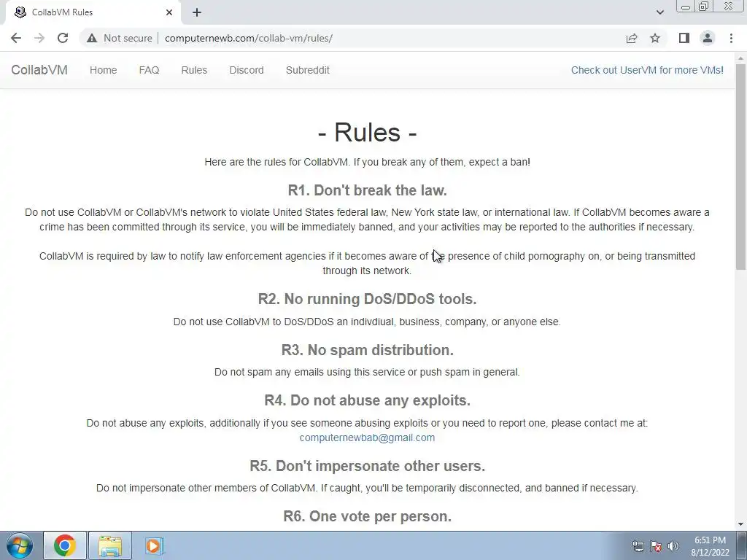This screenshot has width=747, height=560.
Task: Click the 'Here are the rules for CollabVM' sentence
Action: tap(368, 162)
